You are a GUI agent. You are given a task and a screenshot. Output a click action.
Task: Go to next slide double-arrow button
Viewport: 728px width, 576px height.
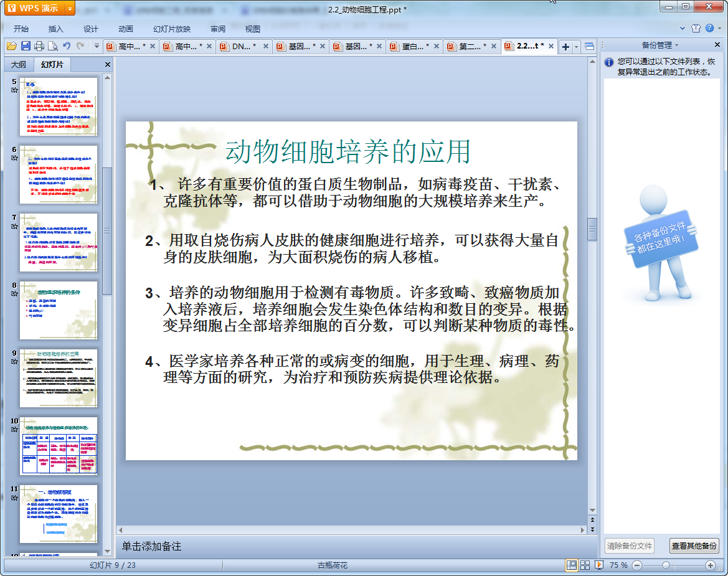tap(592, 529)
